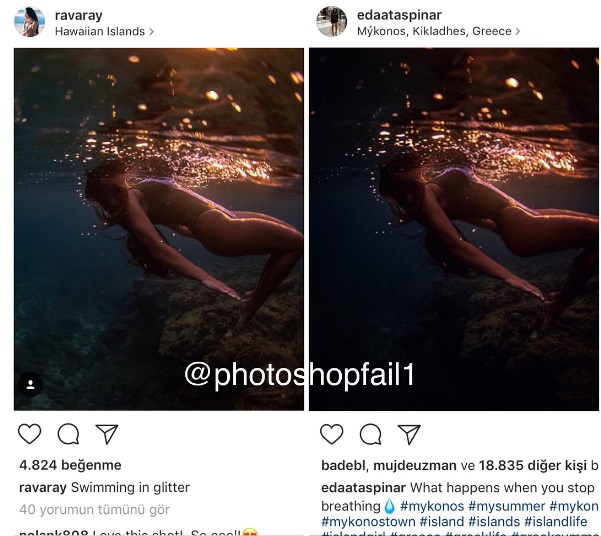Screen dimensions: 601x536
Task: Tap the #mykonostown hashtag
Action: [x=367, y=522]
